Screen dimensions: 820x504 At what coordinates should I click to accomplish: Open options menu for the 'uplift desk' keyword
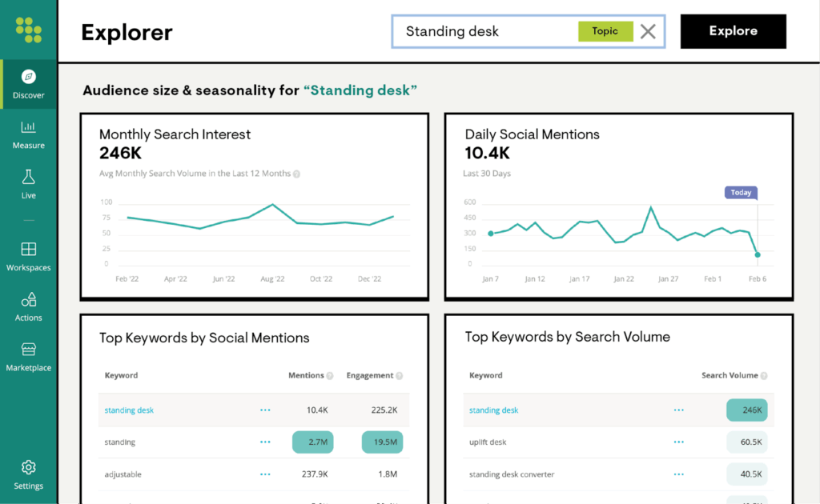tap(678, 441)
